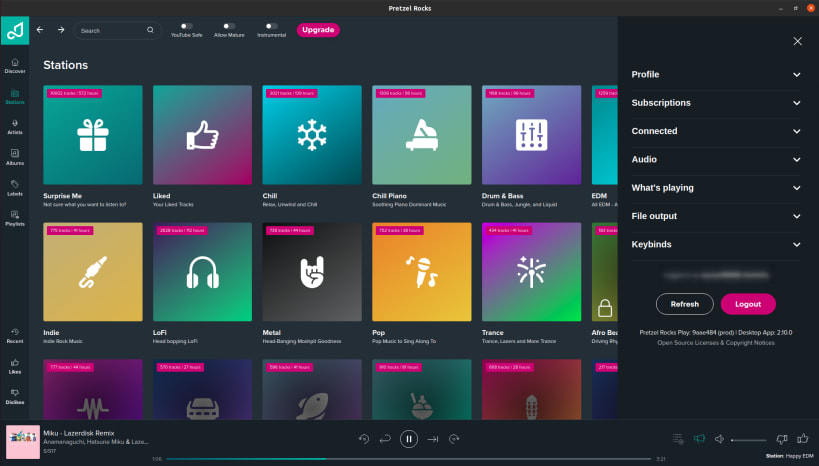Viewport: 819px width, 466px height.
Task: Expand the Keybinds section
Action: tap(716, 244)
